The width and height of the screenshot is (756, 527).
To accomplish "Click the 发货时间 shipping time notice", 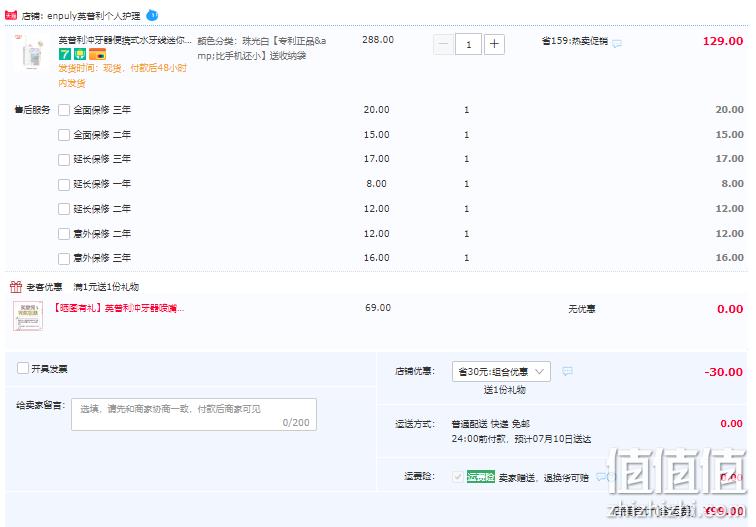I will tap(122, 75).
